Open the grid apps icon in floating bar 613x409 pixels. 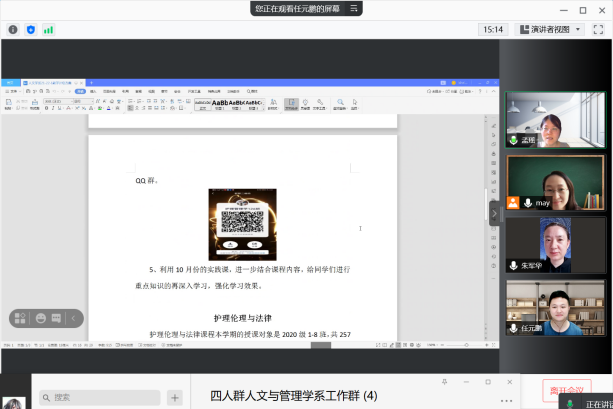pyautogui.click(x=19, y=318)
